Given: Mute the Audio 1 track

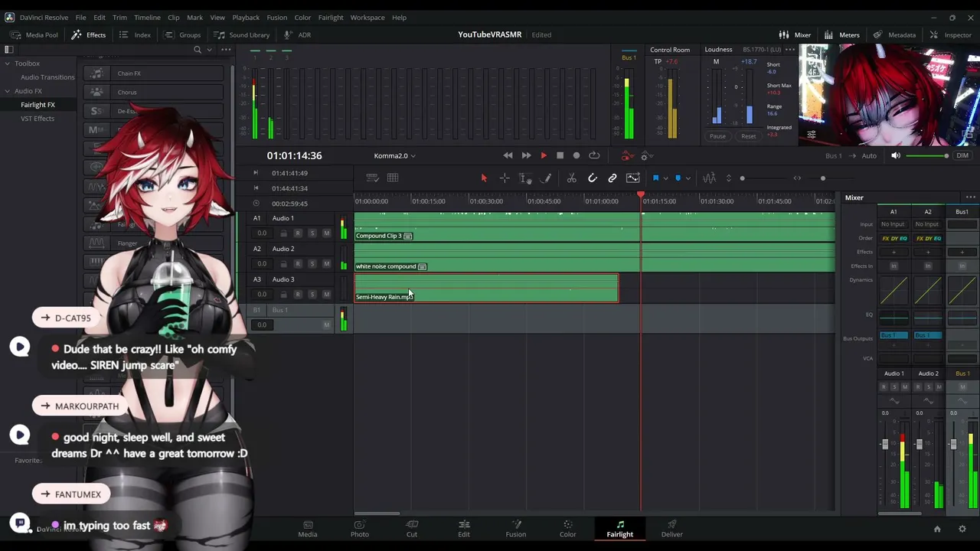Looking at the screenshot, I should pyautogui.click(x=326, y=233).
